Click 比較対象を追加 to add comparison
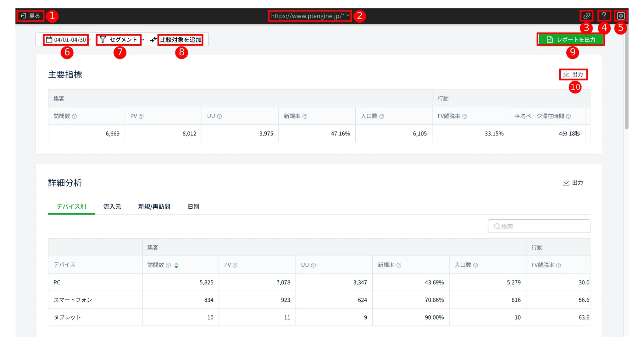Image resolution: width=644 pixels, height=345 pixels. coord(180,40)
